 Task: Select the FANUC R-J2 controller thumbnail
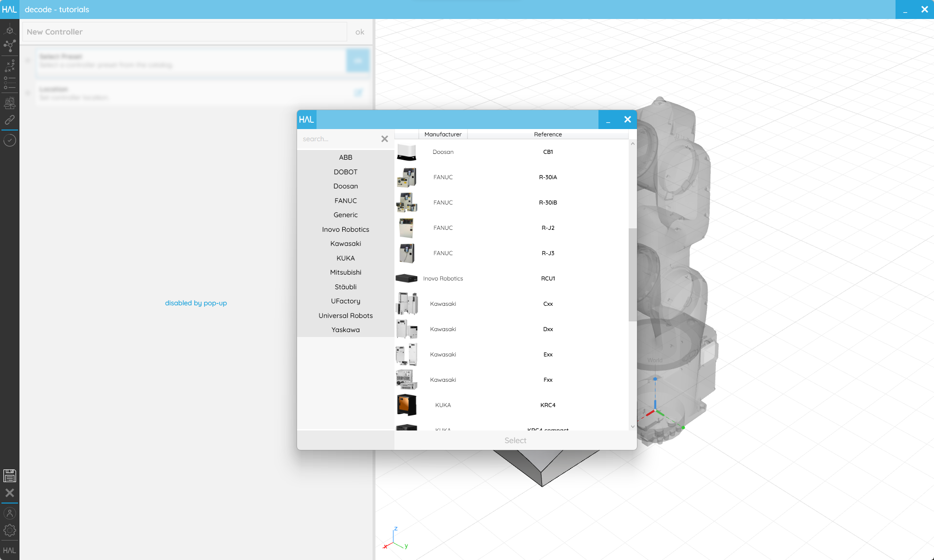[x=407, y=228]
